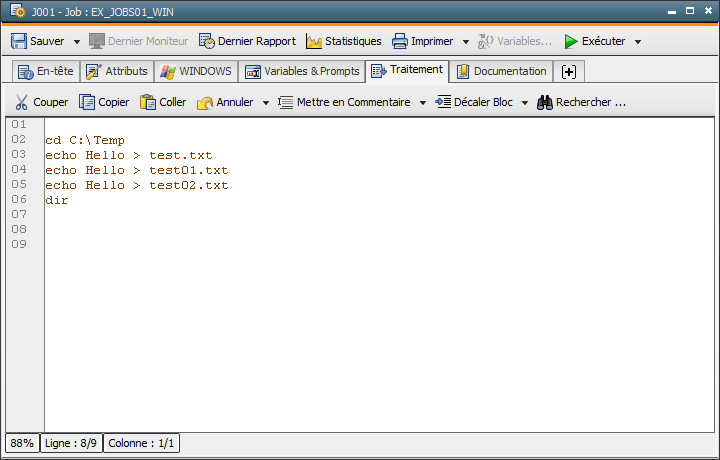Select the WINDOWS tab
The width and height of the screenshot is (720, 460).
(x=196, y=72)
